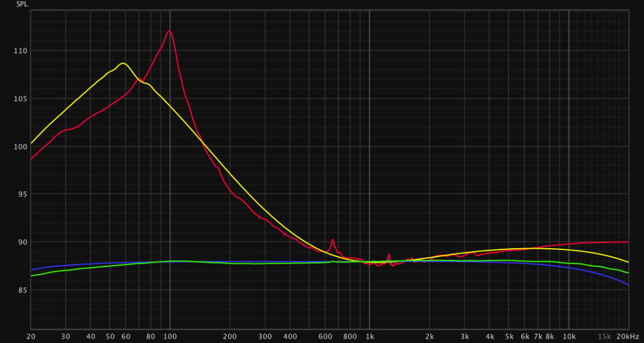Click the 200 label on the frequency axis
Image resolution: width=644 pixels, height=343 pixels.
pos(230,337)
